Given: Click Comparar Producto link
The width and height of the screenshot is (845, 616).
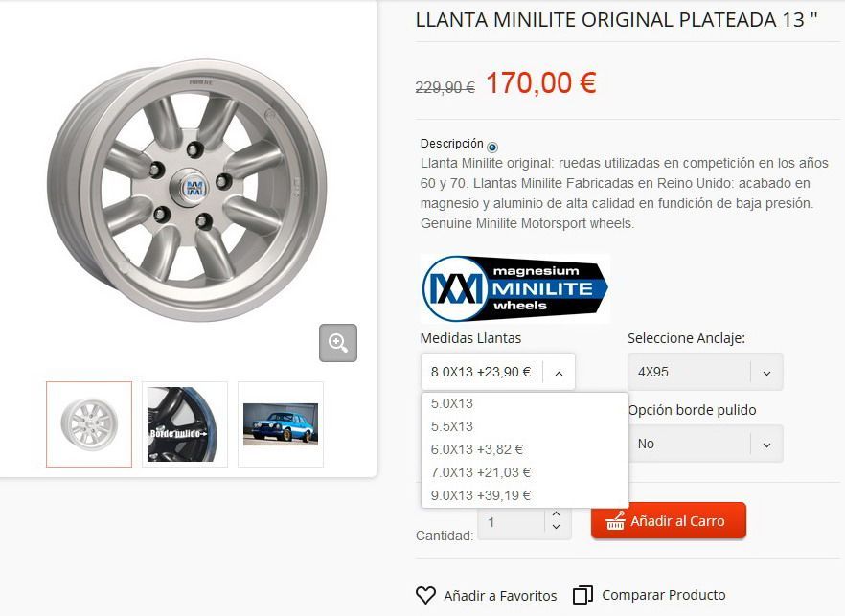Looking at the screenshot, I should pyautogui.click(x=663, y=595).
